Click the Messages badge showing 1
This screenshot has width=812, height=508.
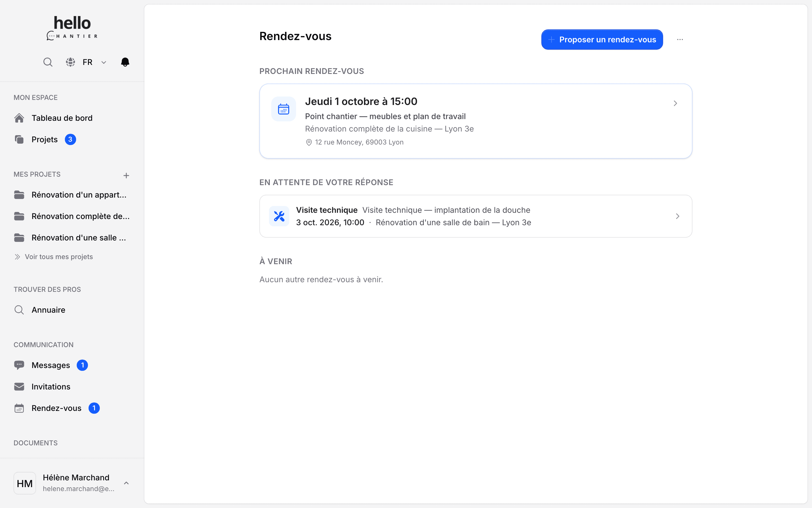(82, 365)
